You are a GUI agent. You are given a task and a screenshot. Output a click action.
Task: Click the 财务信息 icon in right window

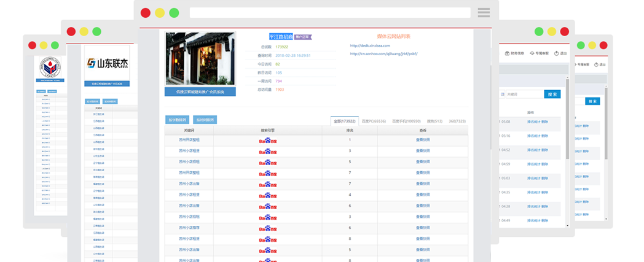coord(507,53)
